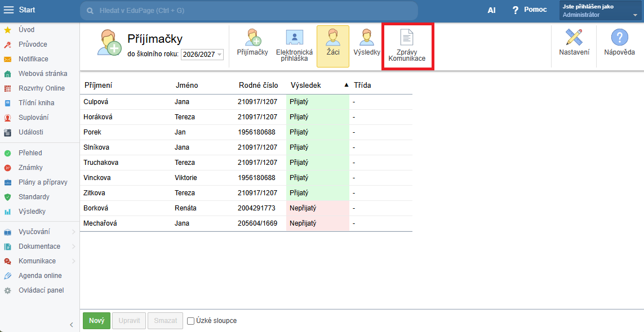The height and width of the screenshot is (332, 644).
Task: Open the Zprávy Komunikace toolbar icon
Action: coord(407,46)
